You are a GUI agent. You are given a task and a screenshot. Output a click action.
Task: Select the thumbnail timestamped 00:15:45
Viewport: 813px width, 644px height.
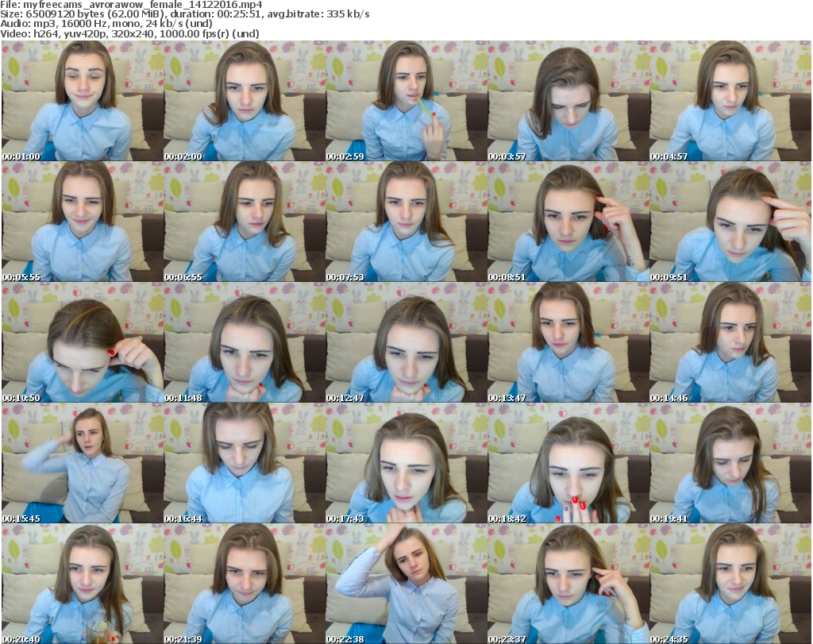pyautogui.click(x=82, y=463)
